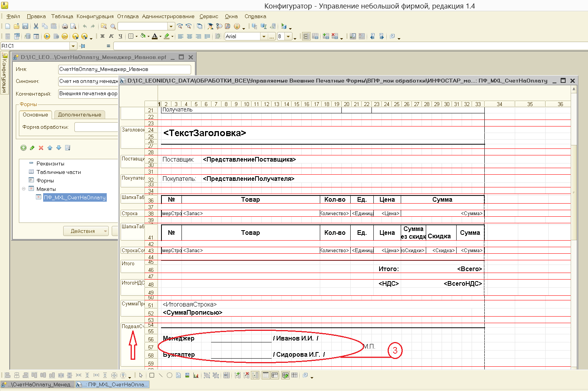
Task: Switch to the Основные tab
Action: pos(35,115)
